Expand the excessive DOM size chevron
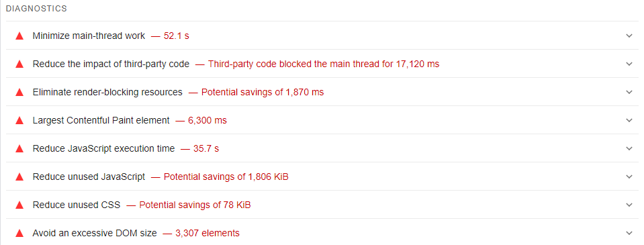The image size is (644, 245). pos(629,233)
